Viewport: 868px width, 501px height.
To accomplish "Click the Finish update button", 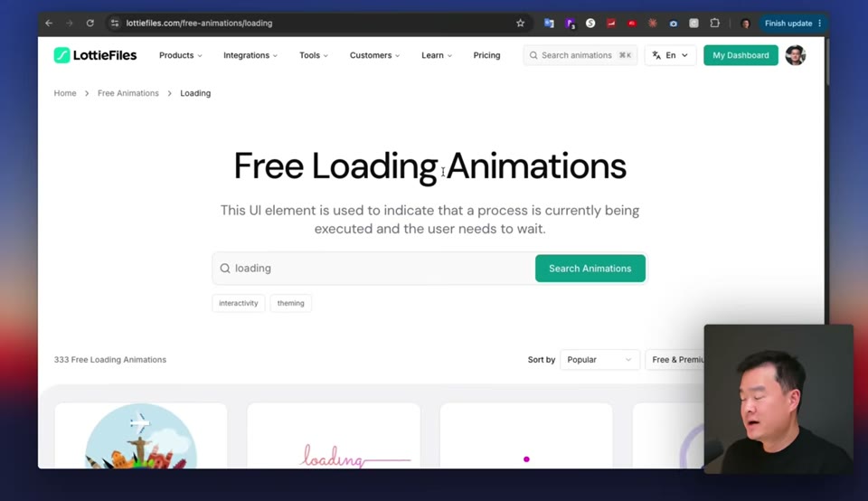I will [788, 24].
